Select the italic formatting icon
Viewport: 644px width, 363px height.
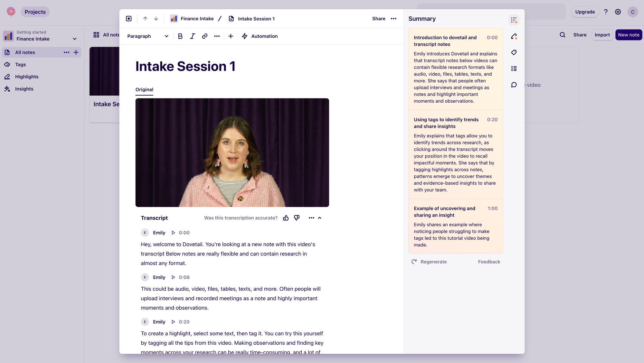click(192, 36)
